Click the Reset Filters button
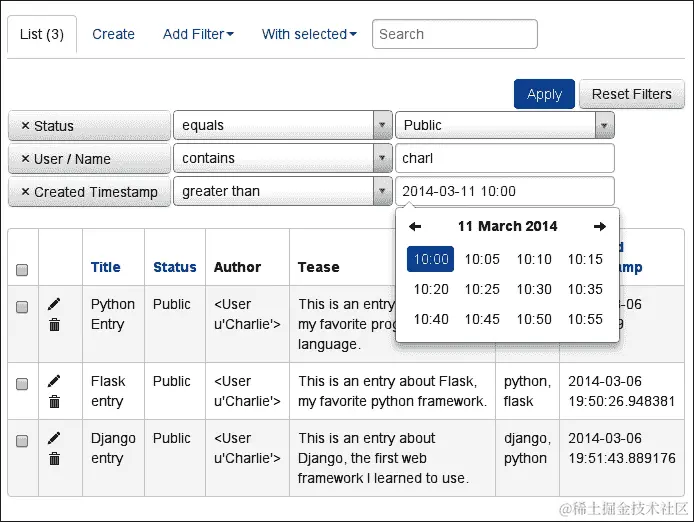The height and width of the screenshot is (522, 694). point(632,94)
